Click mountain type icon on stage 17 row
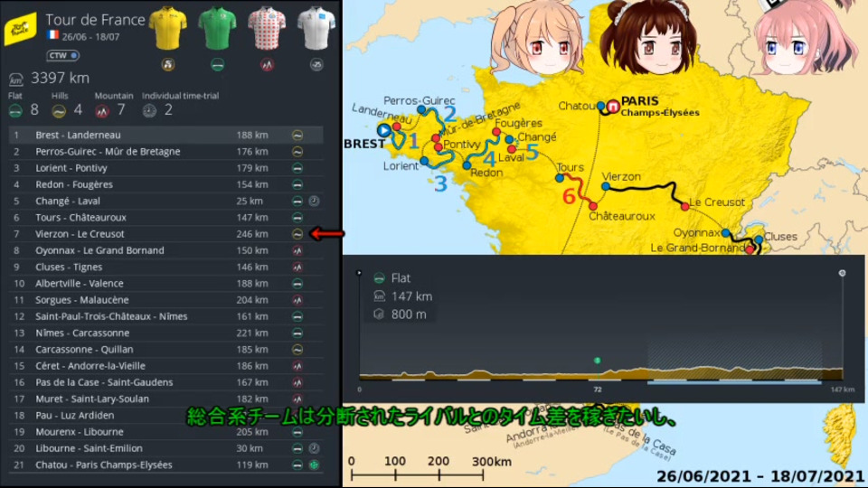 pos(297,399)
